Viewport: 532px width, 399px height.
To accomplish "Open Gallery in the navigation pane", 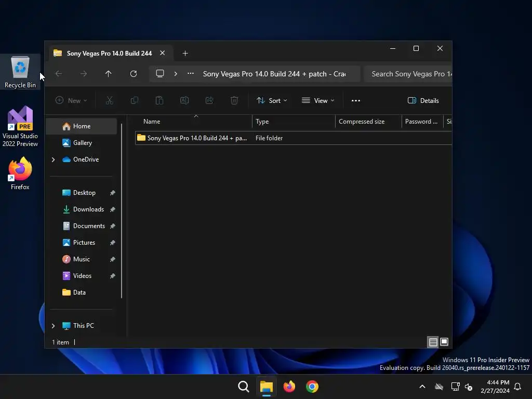I will [x=82, y=143].
